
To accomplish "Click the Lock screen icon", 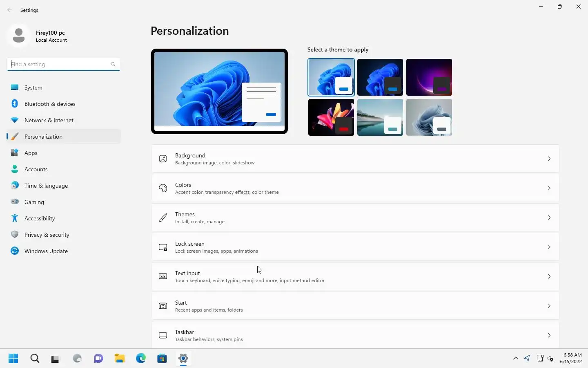I will (x=163, y=247).
